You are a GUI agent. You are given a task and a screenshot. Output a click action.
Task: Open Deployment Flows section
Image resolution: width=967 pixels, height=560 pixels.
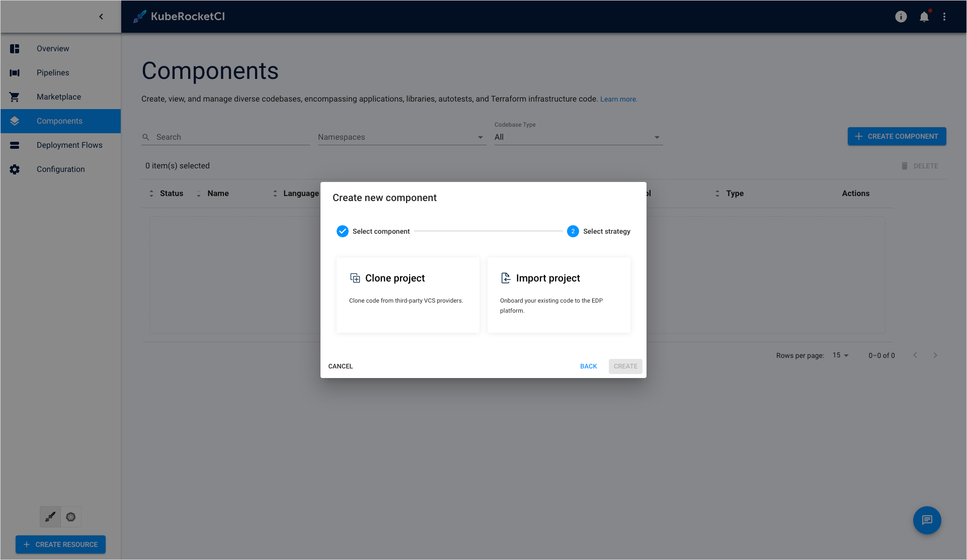[69, 145]
